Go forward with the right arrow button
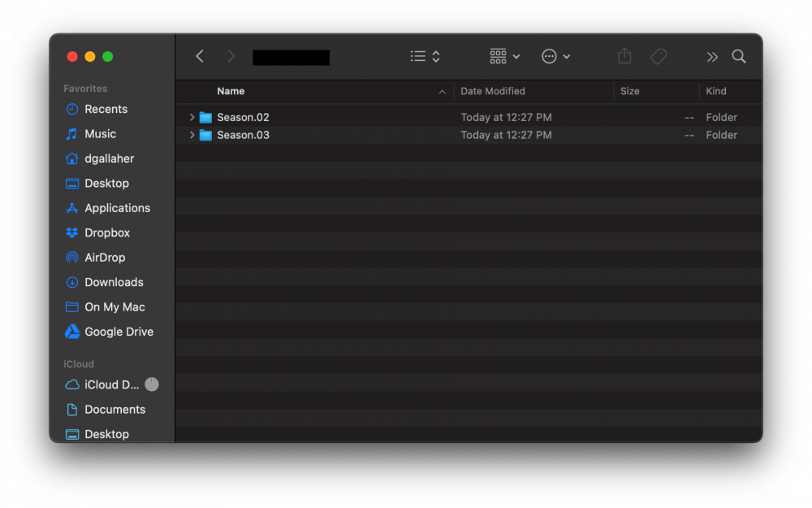 coord(231,57)
